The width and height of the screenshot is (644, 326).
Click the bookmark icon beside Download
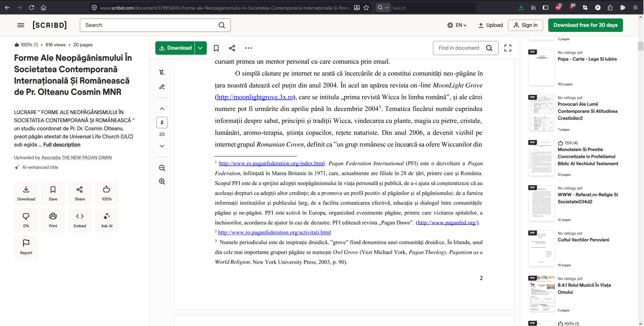point(216,48)
